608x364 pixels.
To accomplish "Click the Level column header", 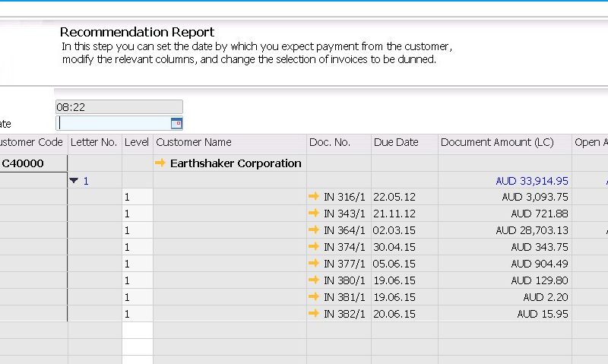I will click(x=138, y=142).
